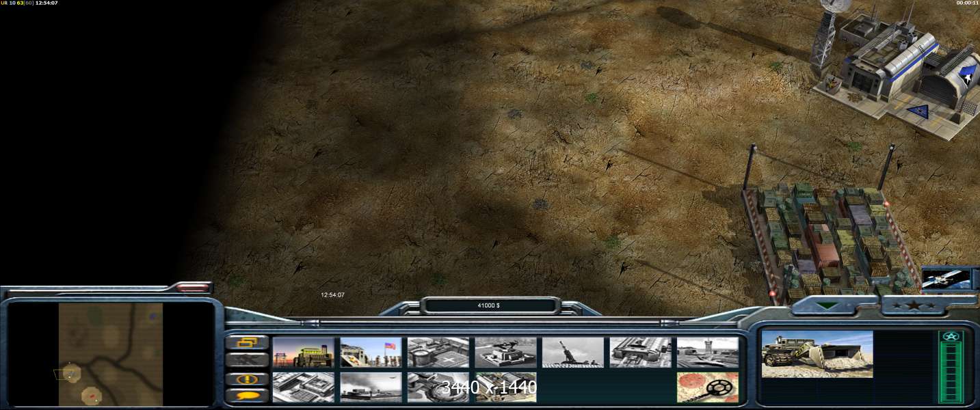The width and height of the screenshot is (980, 410).
Task: Pick the Supply Center build icon
Action: coord(438,352)
